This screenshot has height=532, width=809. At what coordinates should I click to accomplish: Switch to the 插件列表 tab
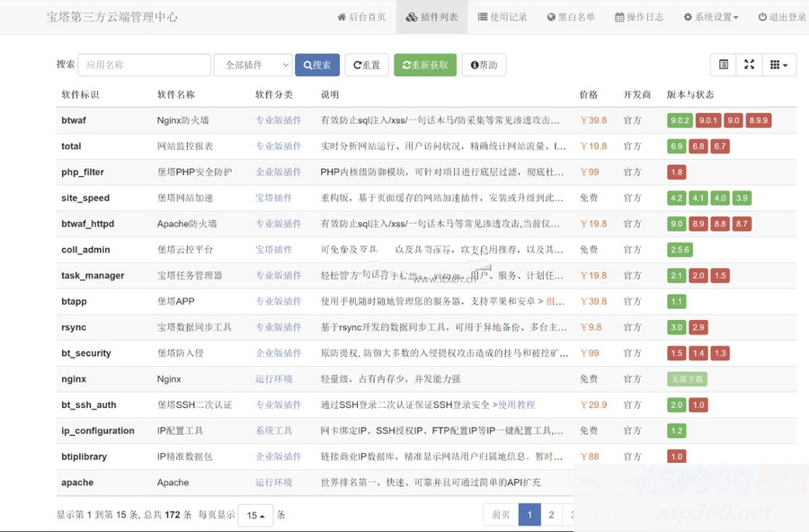431,16
